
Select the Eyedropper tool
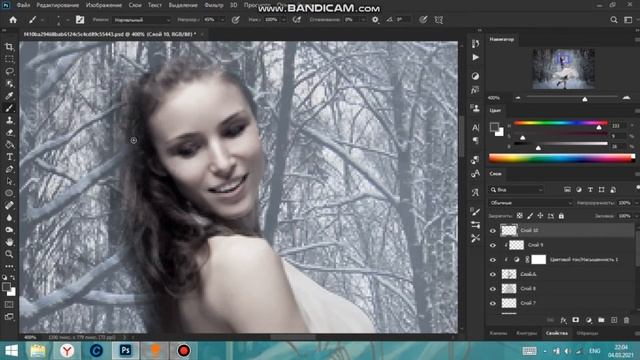pyautogui.click(x=9, y=96)
